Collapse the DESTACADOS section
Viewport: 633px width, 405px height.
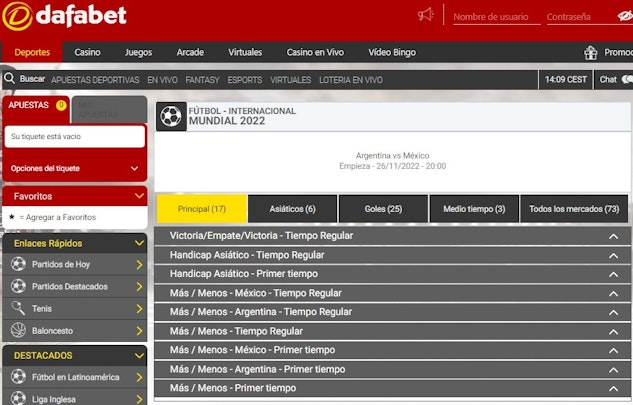(139, 356)
